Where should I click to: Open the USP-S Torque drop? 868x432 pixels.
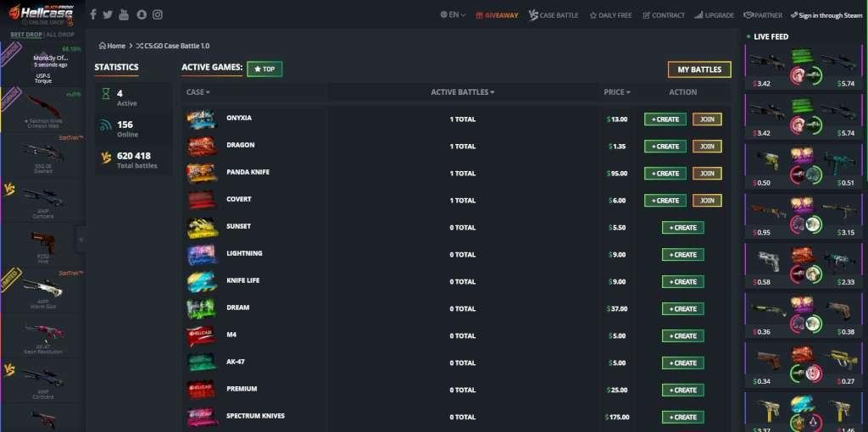42,65
